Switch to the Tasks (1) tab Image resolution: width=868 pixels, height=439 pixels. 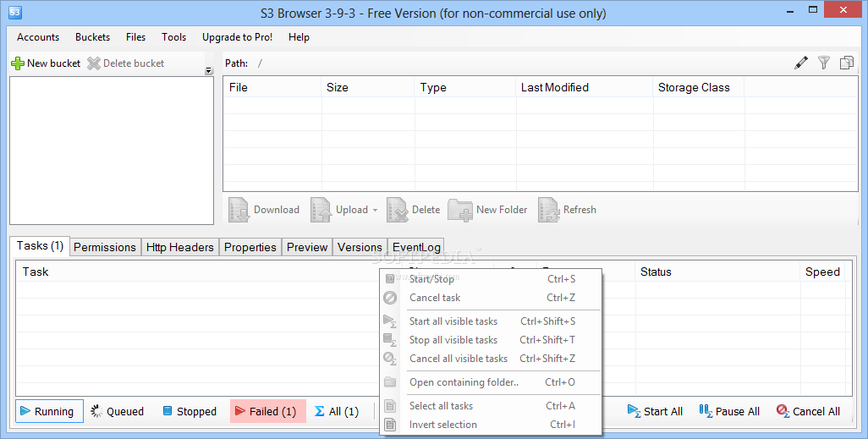pos(40,246)
